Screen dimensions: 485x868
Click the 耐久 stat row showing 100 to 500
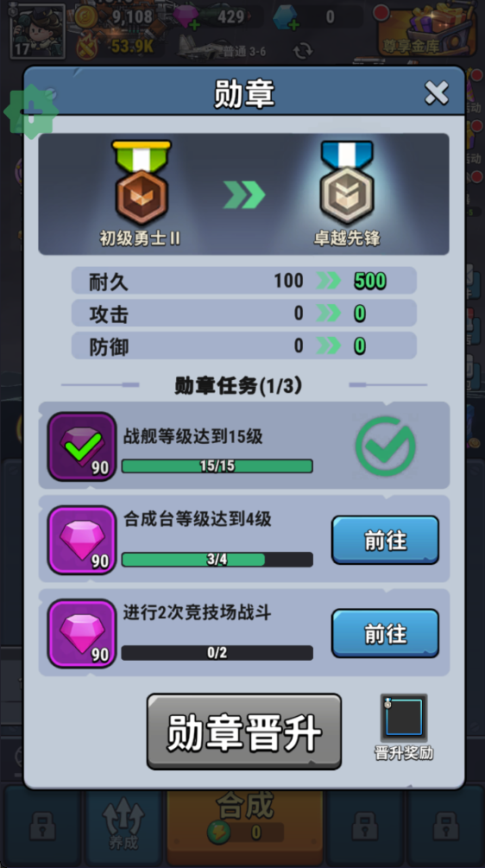pos(244,281)
